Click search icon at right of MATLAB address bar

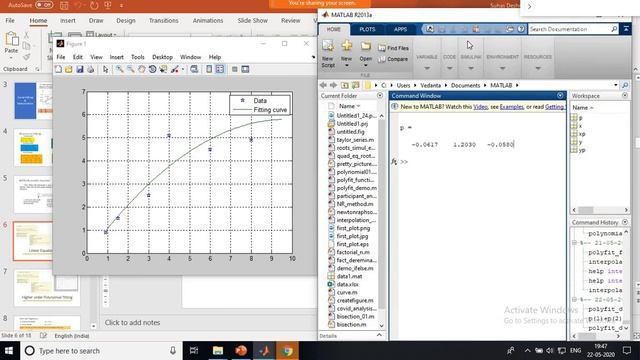[x=625, y=85]
